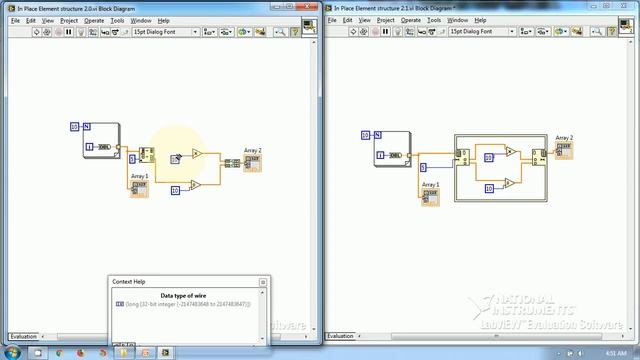This screenshot has width=640, height=360.
Task: Select the Multiply node in 2.0.vi diagram
Action: click(197, 154)
